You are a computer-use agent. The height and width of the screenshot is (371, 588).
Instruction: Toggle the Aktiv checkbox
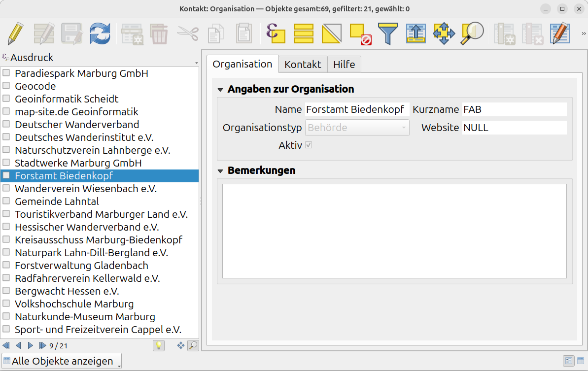coord(309,145)
